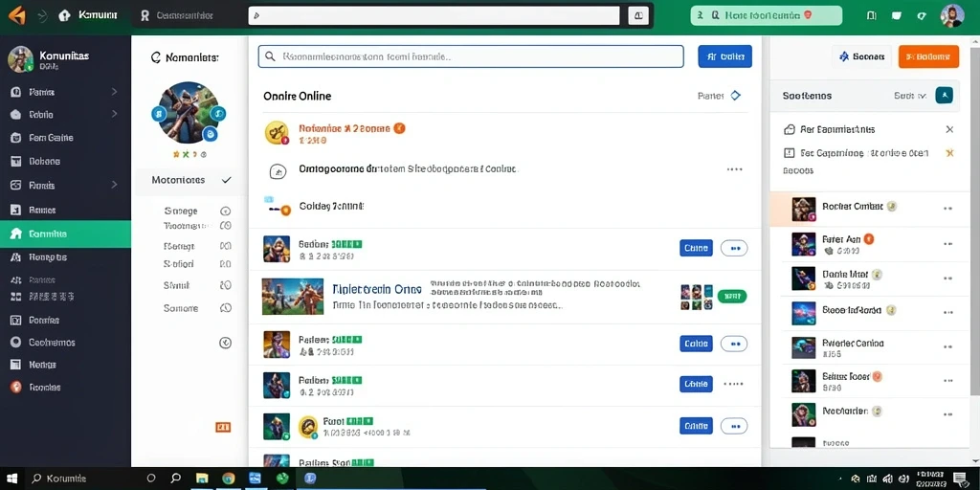Screen dimensions: 980x490
Task: Click the teal icon button beside Sootenos header
Action: click(944, 96)
